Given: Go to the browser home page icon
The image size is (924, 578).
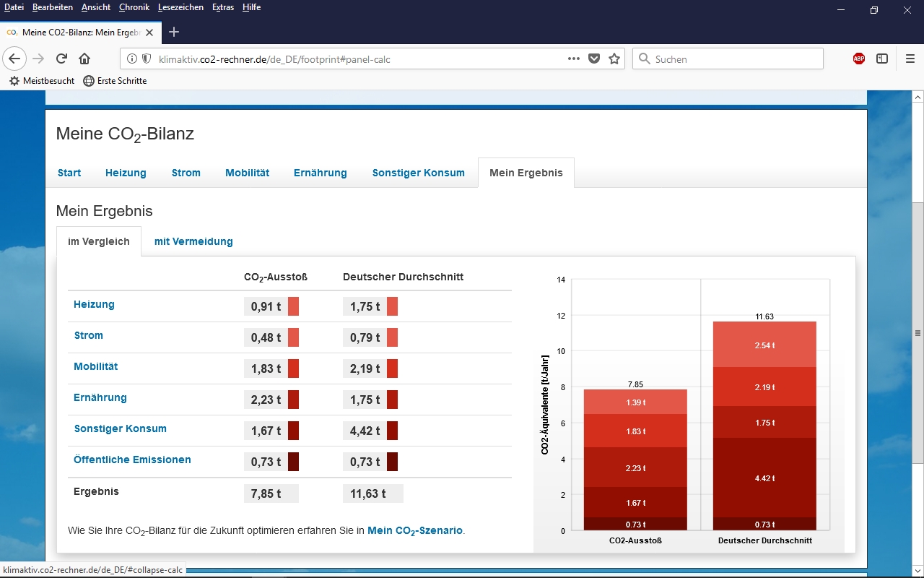Looking at the screenshot, I should point(84,59).
